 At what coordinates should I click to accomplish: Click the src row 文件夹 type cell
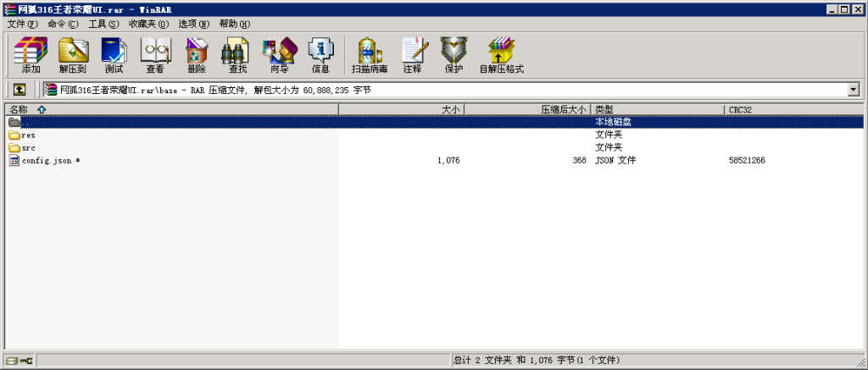pos(609,147)
